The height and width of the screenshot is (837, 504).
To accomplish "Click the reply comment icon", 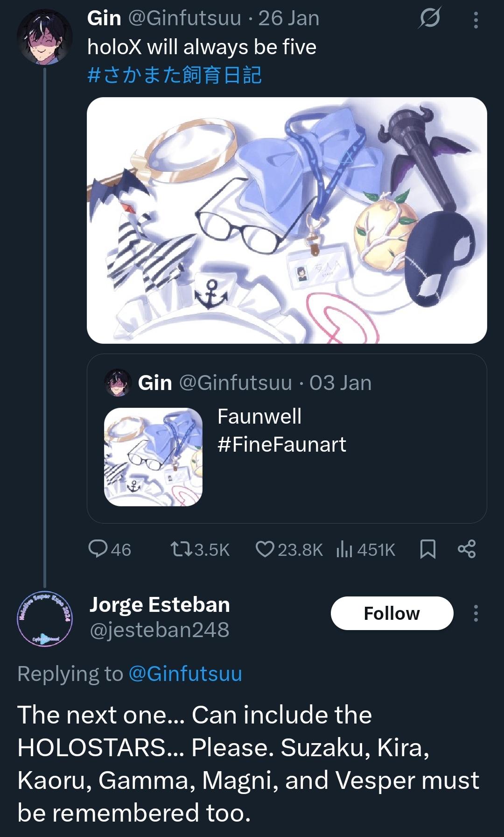I will (x=98, y=549).
